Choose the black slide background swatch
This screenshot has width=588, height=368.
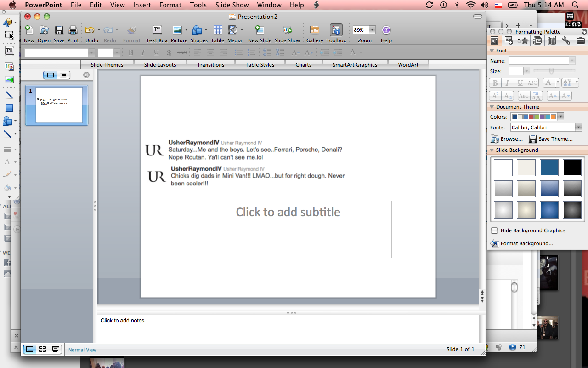click(x=572, y=167)
